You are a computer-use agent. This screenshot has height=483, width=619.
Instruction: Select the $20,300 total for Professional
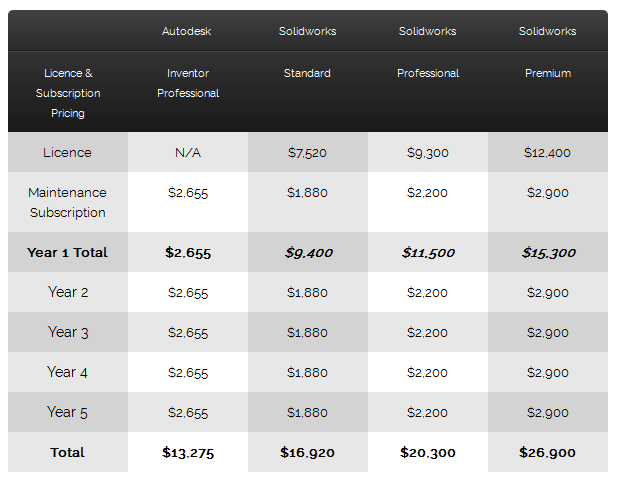(428, 453)
